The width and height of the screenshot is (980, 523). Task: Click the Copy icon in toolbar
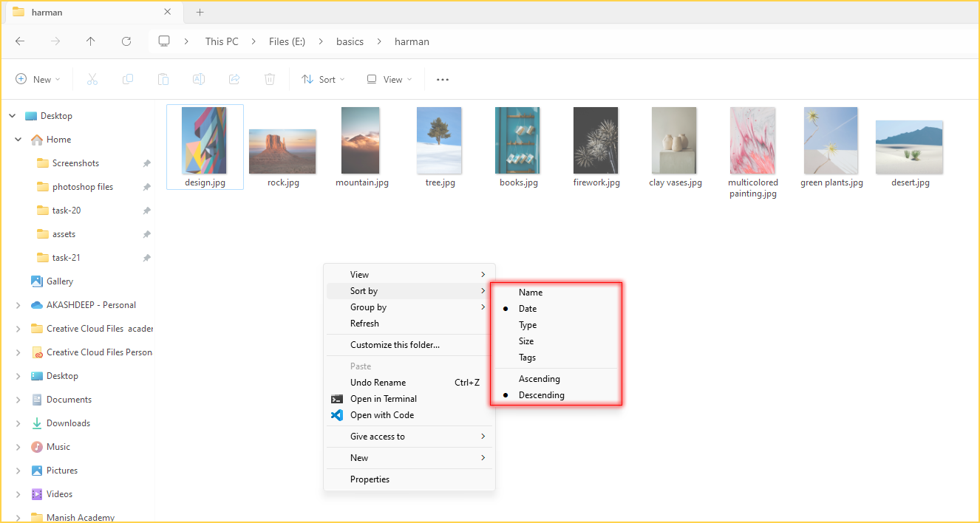tap(128, 80)
